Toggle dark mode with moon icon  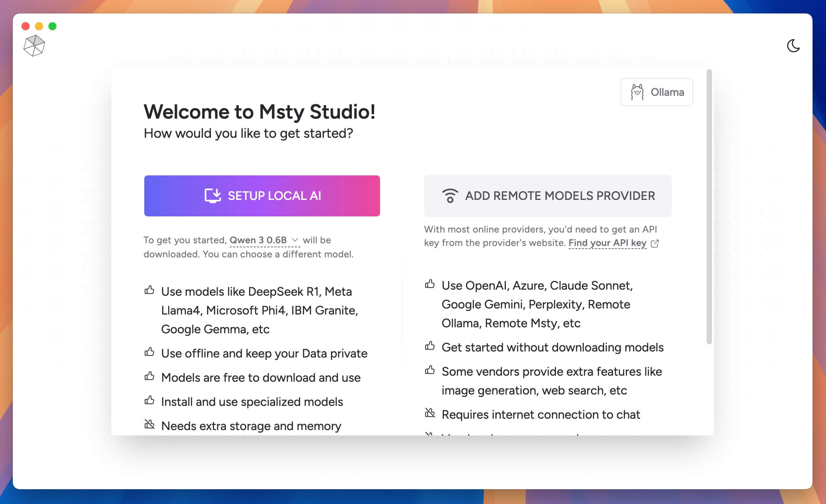(793, 46)
